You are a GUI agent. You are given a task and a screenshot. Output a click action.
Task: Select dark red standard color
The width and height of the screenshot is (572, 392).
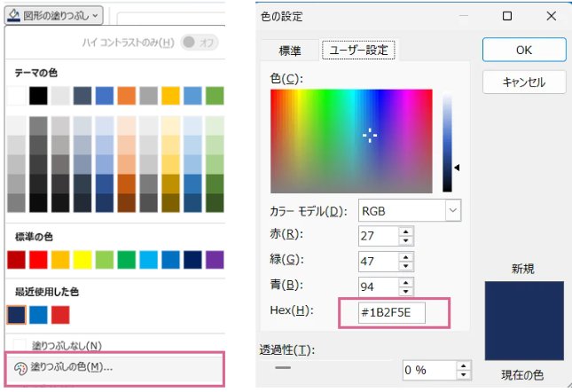(17, 260)
